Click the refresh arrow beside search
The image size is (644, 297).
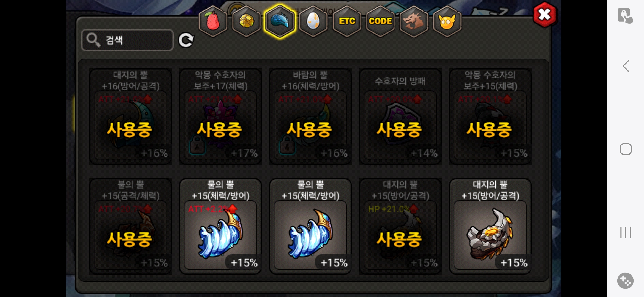click(x=186, y=40)
